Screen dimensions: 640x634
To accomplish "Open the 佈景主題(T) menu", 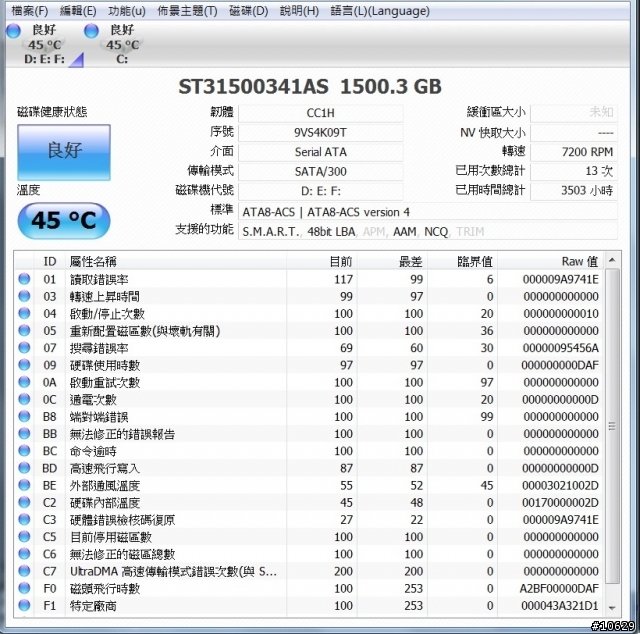I will pyautogui.click(x=187, y=11).
